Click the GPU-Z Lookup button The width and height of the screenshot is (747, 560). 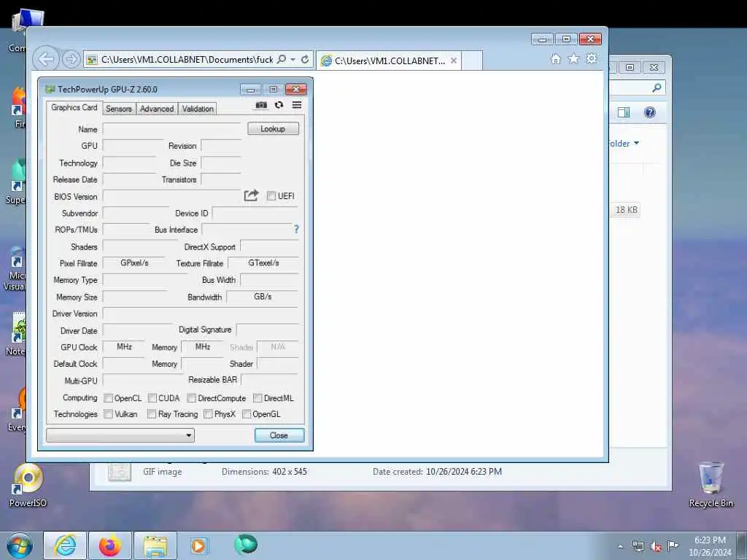click(273, 128)
